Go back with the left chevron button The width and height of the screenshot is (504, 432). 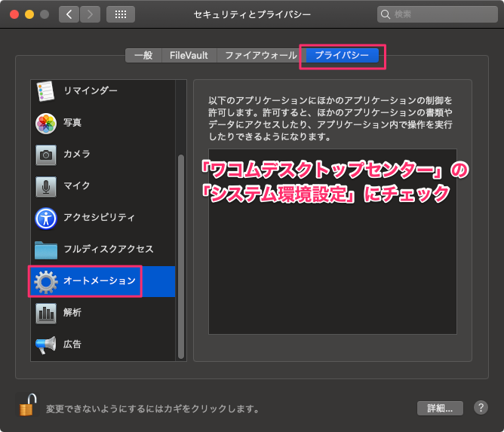[x=69, y=14]
